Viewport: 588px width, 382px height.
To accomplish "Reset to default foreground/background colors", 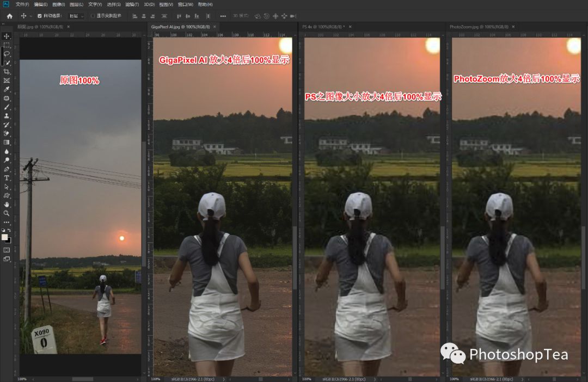I will click(3, 230).
